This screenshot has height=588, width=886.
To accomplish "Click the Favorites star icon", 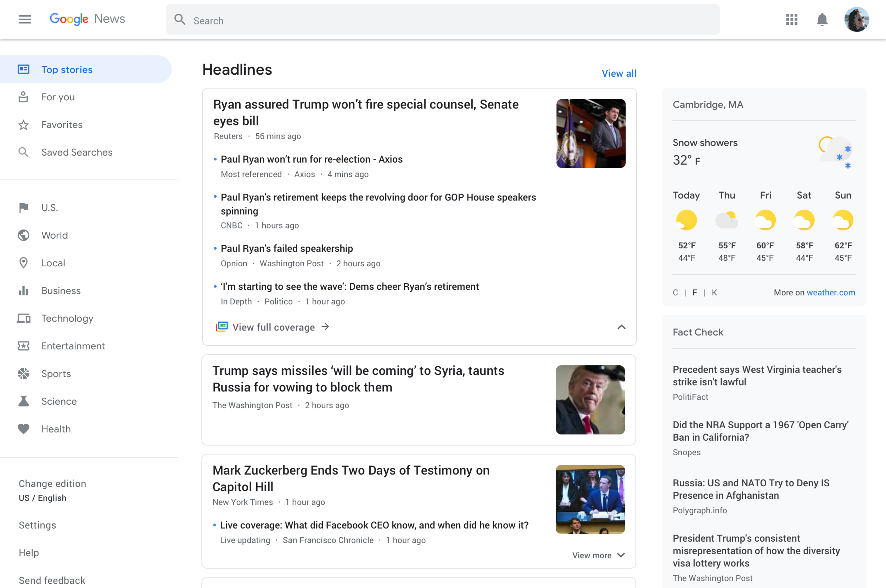I will click(x=24, y=125).
